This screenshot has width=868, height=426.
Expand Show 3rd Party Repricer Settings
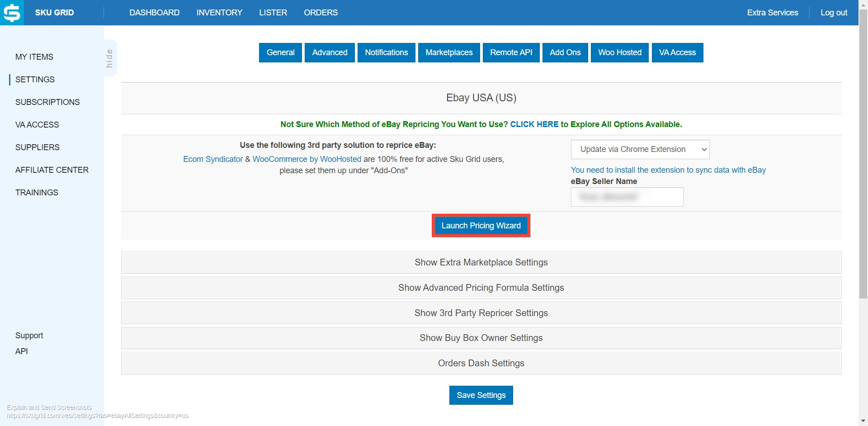[481, 313]
